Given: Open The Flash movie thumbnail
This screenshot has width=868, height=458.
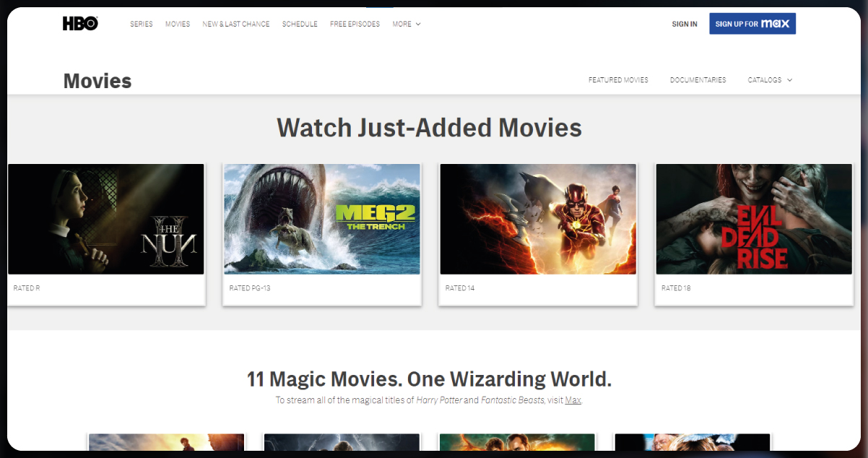Looking at the screenshot, I should 538,219.
